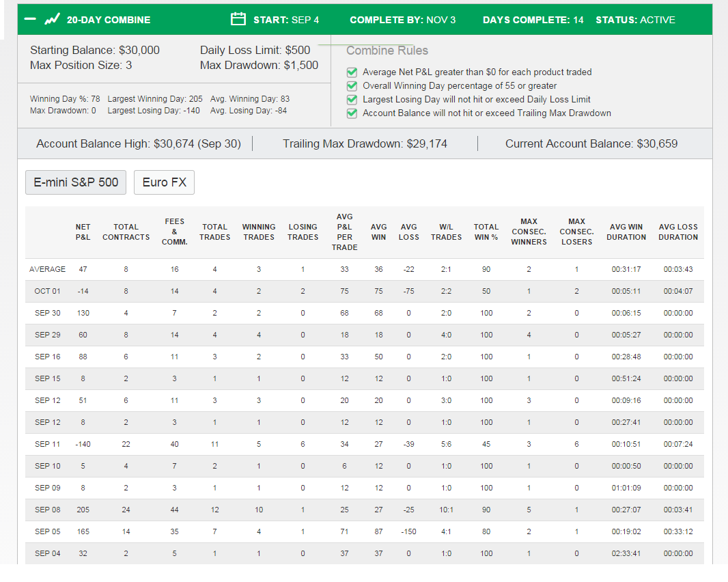Click Max Position Size: 3 text
Screen dimensions: 728x582
81,65
